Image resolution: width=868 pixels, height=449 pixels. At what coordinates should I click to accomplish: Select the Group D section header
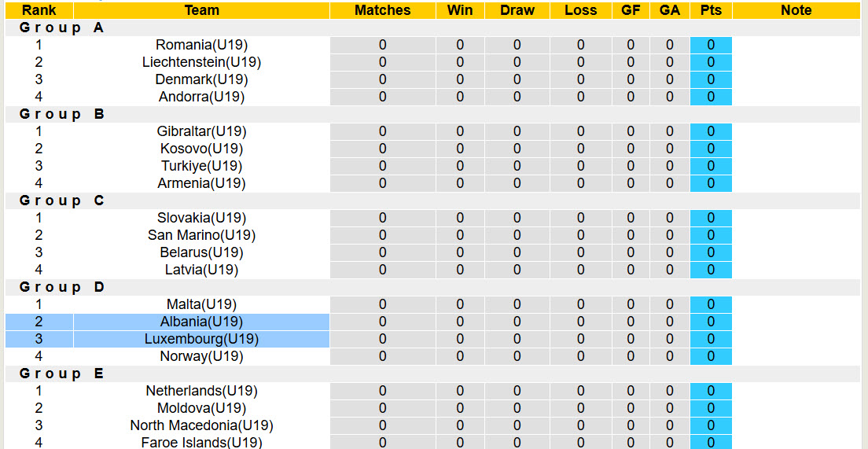click(x=62, y=287)
